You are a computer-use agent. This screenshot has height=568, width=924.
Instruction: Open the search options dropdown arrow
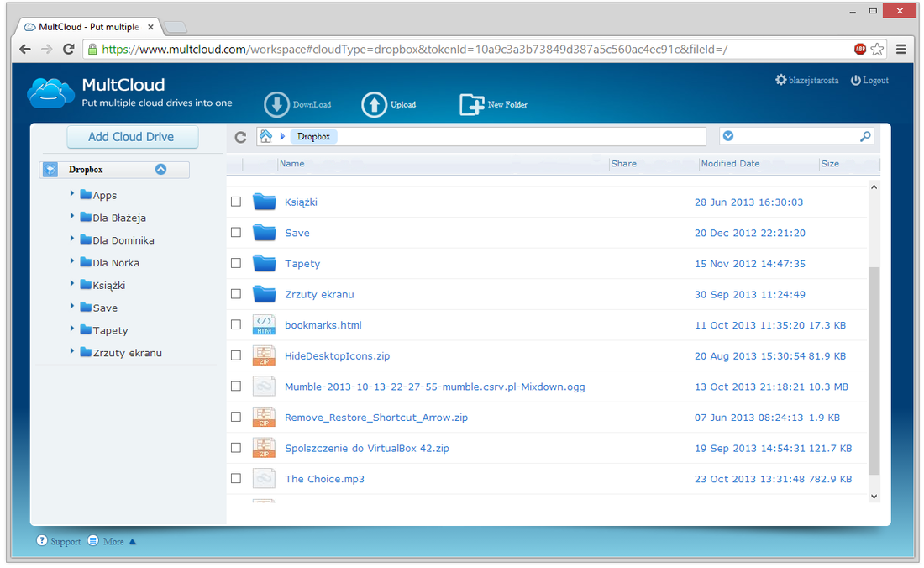point(728,136)
